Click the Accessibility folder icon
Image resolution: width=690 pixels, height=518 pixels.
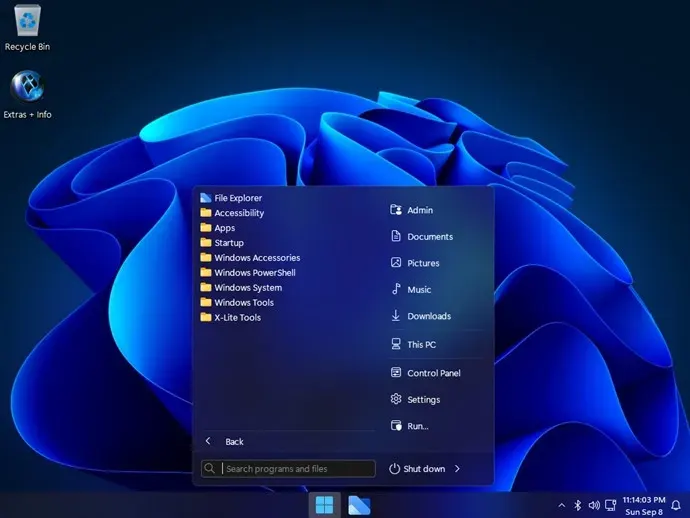(206, 213)
